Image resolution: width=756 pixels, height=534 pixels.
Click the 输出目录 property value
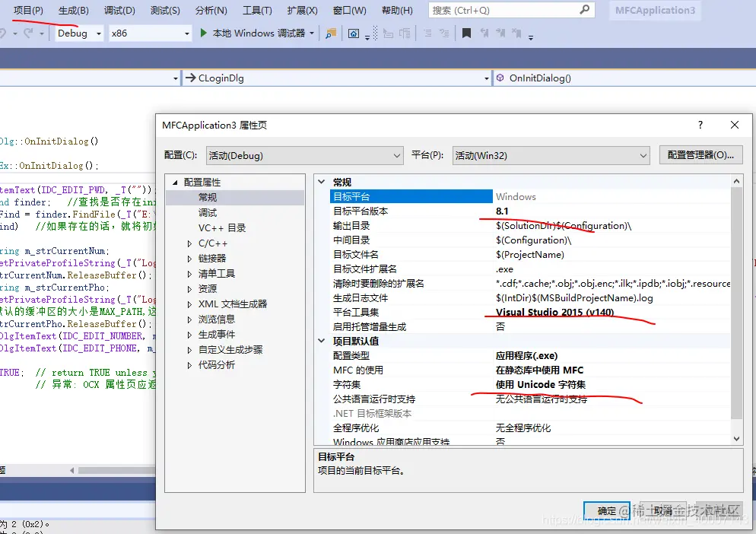[x=563, y=226]
